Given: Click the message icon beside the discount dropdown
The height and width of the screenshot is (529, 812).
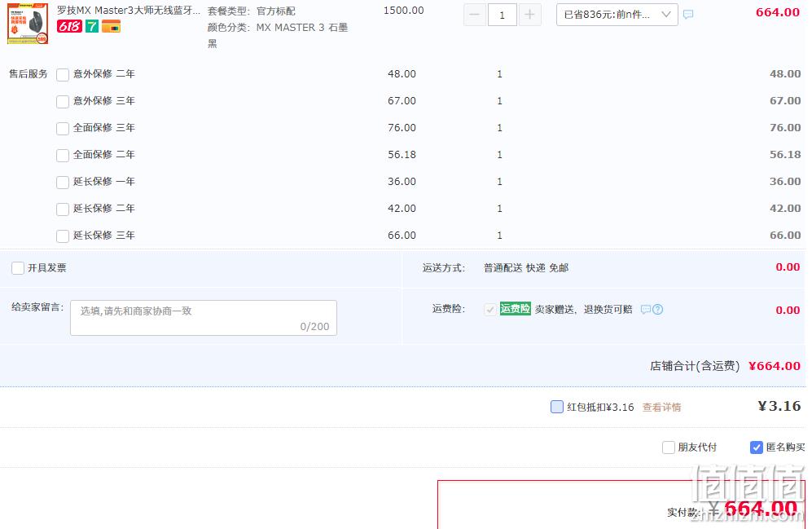Looking at the screenshot, I should 688,15.
